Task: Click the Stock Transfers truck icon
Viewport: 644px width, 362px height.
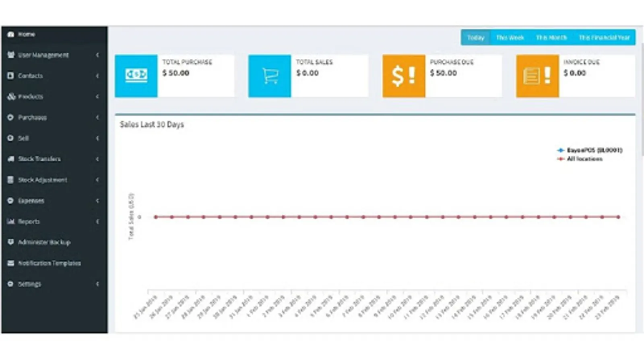Action: [11, 159]
